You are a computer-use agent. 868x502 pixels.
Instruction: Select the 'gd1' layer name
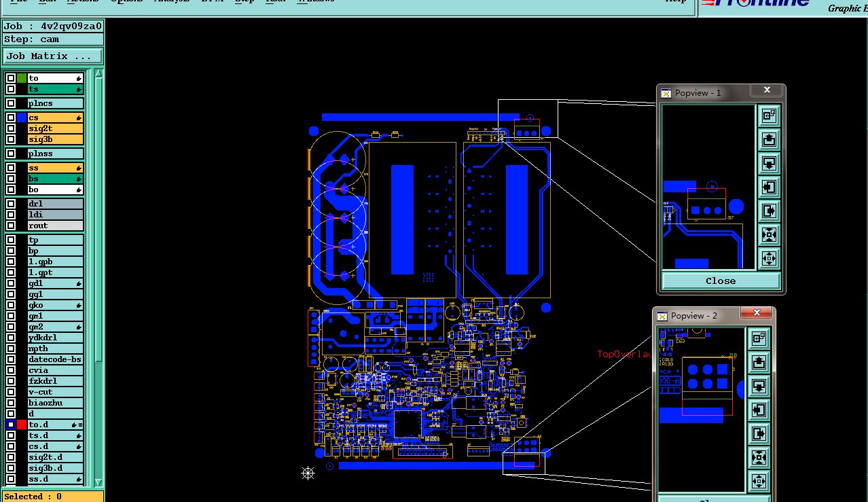click(x=55, y=283)
